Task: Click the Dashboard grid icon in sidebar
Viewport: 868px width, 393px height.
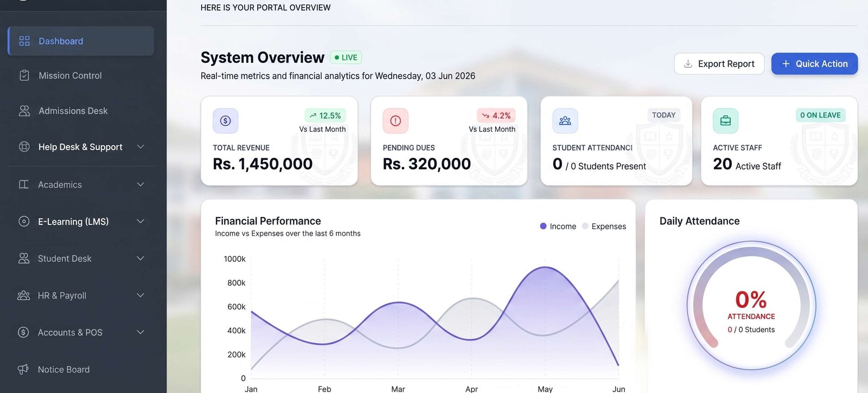Action: point(24,41)
